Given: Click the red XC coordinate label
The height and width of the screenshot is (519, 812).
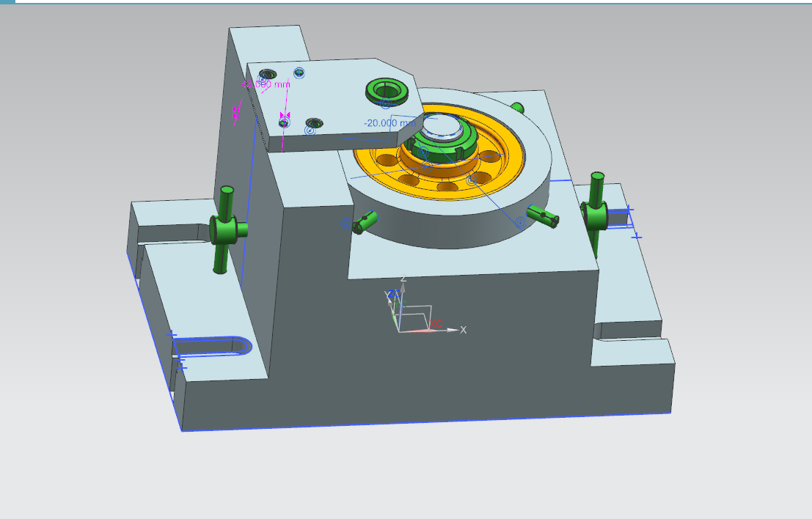Looking at the screenshot, I should (436, 324).
